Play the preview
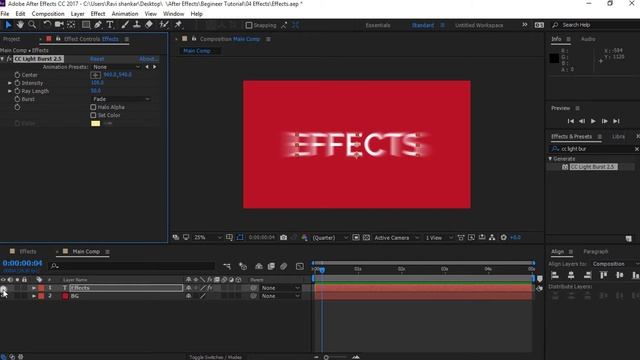 593,121
